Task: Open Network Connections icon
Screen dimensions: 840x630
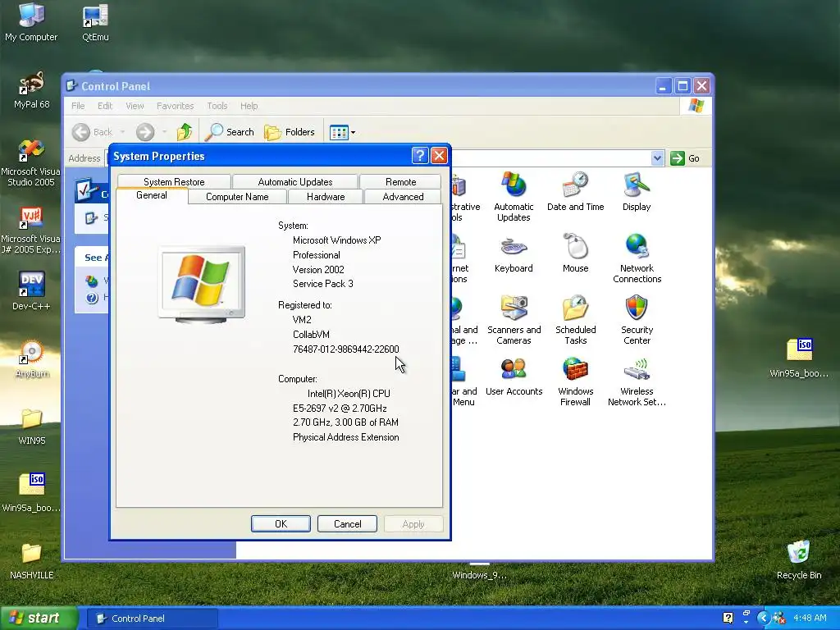Action: pyautogui.click(x=637, y=258)
